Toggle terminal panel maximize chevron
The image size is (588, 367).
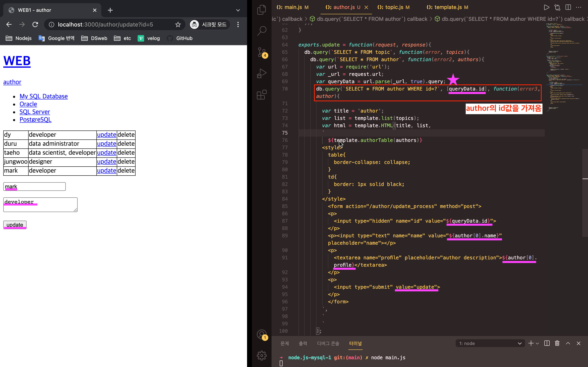click(568, 343)
